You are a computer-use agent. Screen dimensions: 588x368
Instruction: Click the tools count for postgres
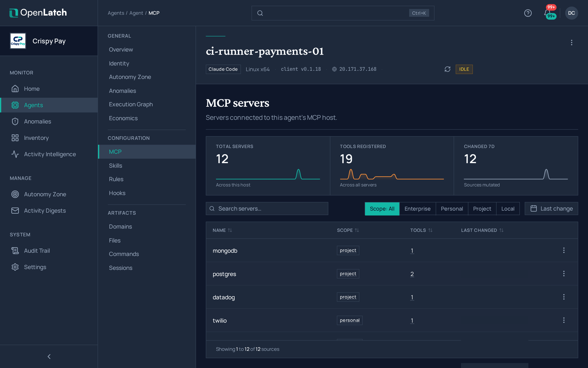(x=412, y=274)
